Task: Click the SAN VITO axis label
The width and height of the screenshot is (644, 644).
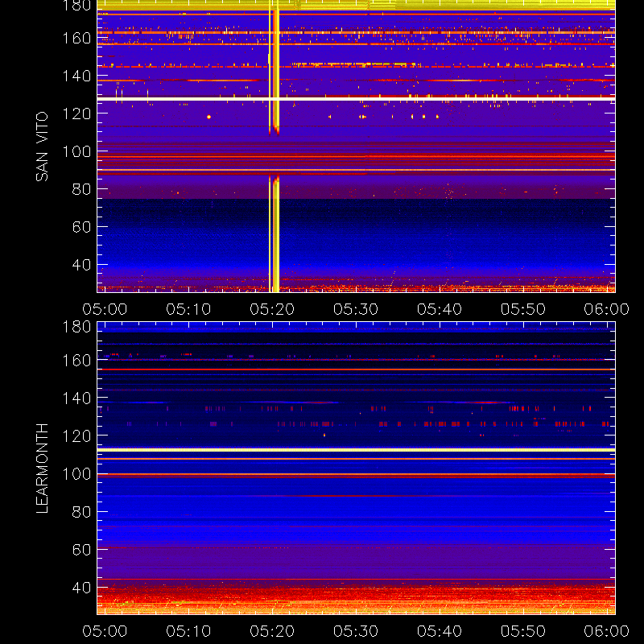Action: coord(42,147)
